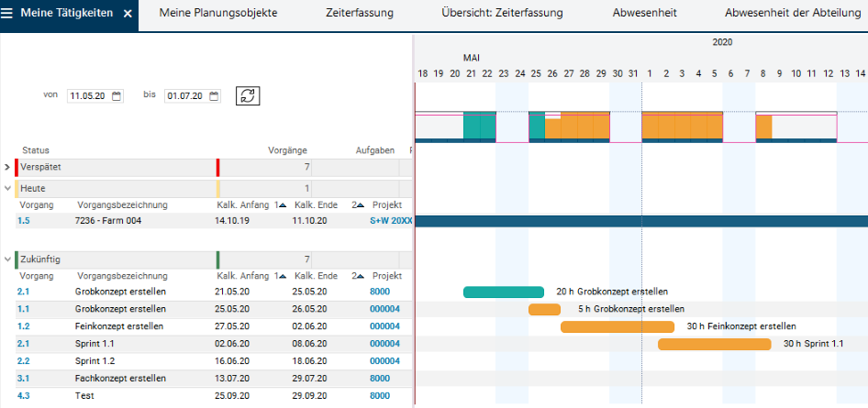Open calendar picker for von date

[117, 96]
